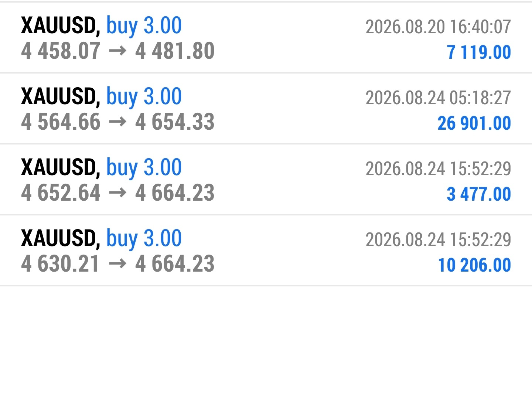Select the trade dated 2026.08.20 16:40:07
The image size is (532, 415).
point(438,27)
